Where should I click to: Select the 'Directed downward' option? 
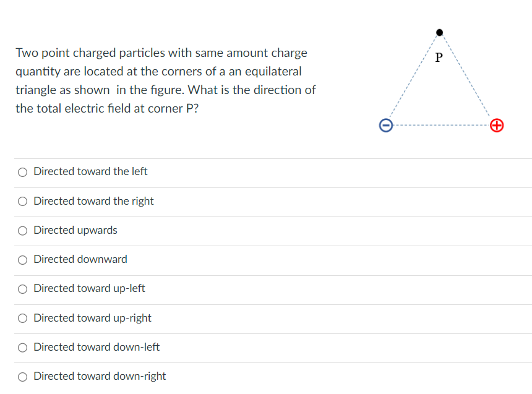point(22,259)
